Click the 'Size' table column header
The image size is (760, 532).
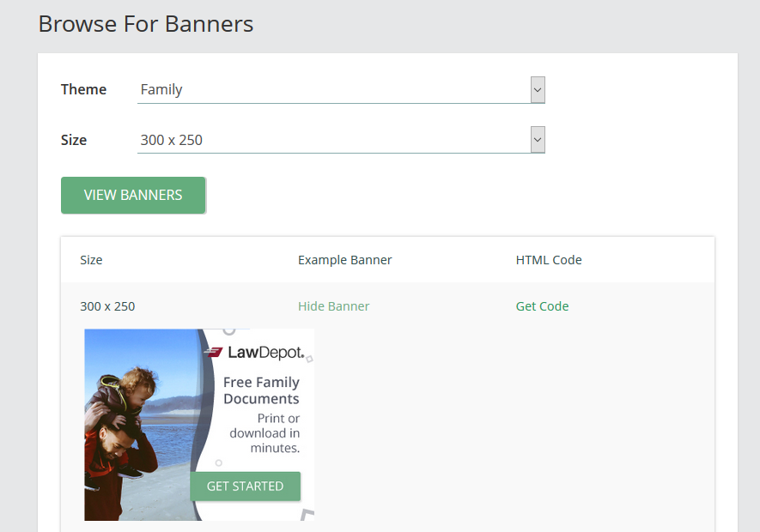(x=91, y=260)
